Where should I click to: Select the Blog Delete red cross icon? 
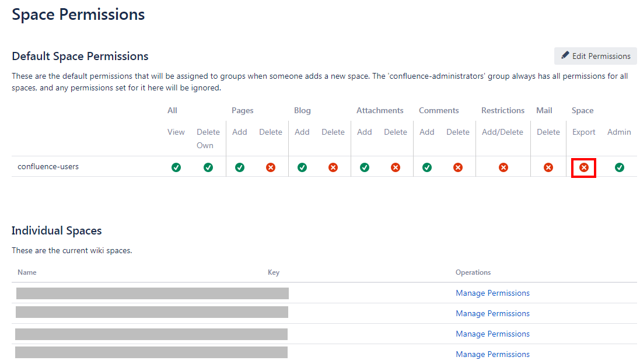pyautogui.click(x=333, y=167)
